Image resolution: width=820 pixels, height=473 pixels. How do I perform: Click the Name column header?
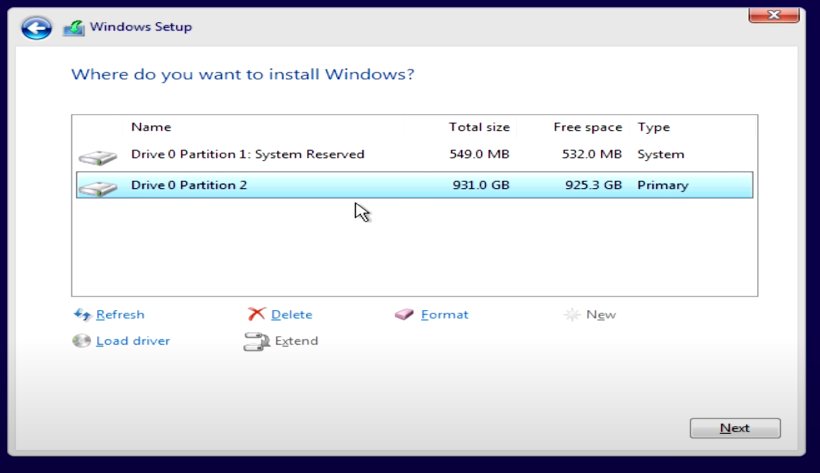[151, 127]
